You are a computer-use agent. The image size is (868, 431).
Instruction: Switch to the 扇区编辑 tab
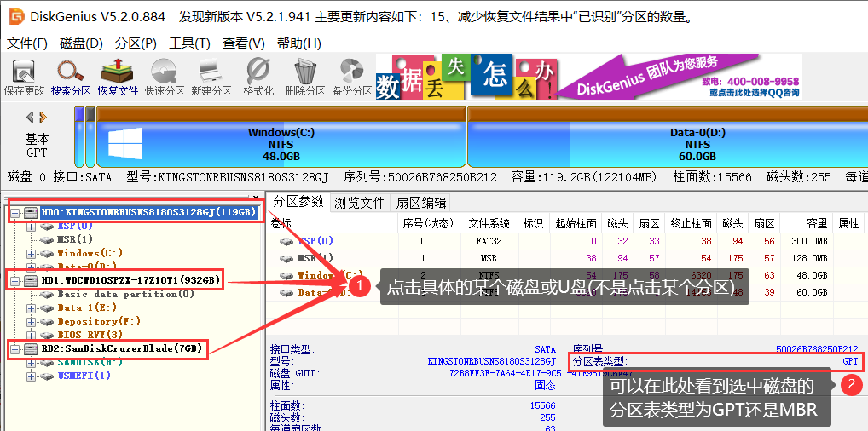pos(421,203)
